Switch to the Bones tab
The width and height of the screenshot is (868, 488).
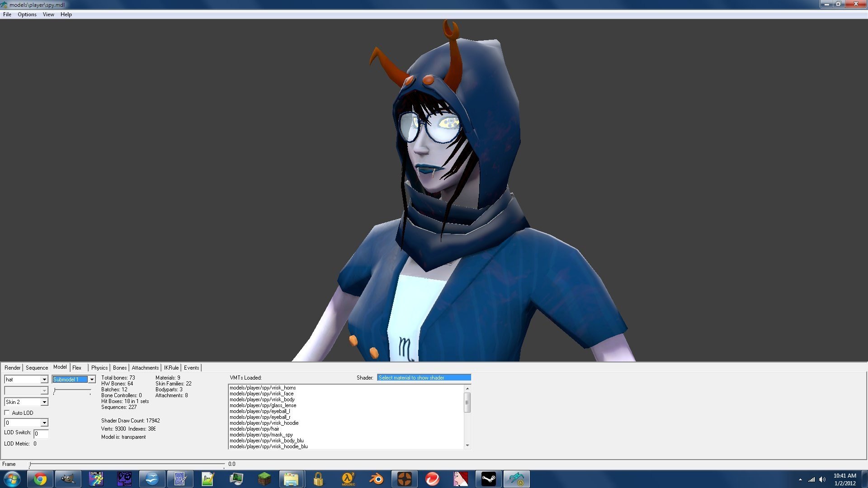coord(119,368)
